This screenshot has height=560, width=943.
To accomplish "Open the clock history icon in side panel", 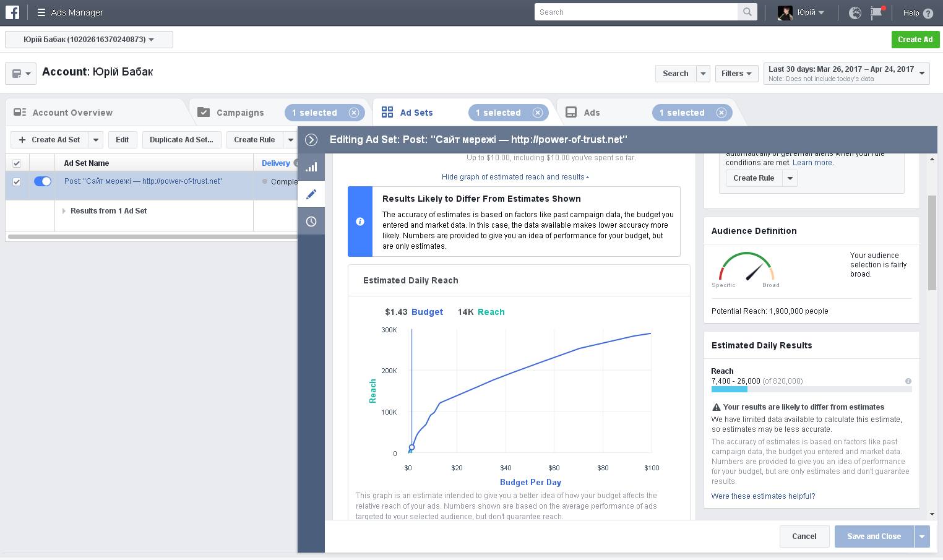I will pyautogui.click(x=311, y=222).
